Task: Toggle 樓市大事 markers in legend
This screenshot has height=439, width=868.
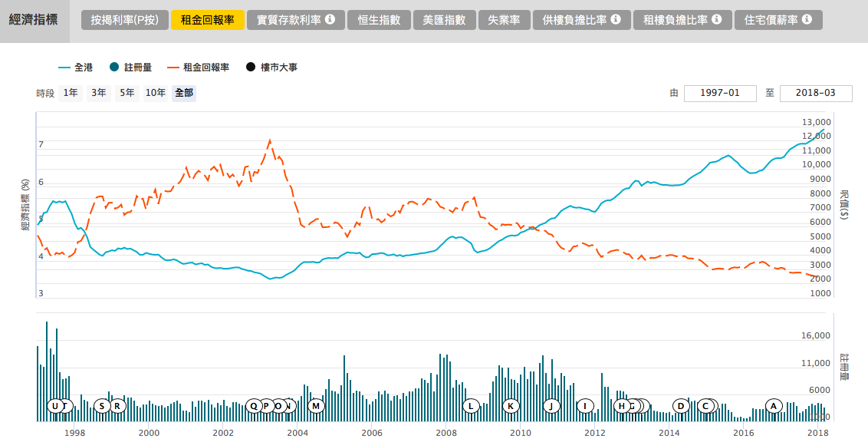Action: pyautogui.click(x=271, y=67)
